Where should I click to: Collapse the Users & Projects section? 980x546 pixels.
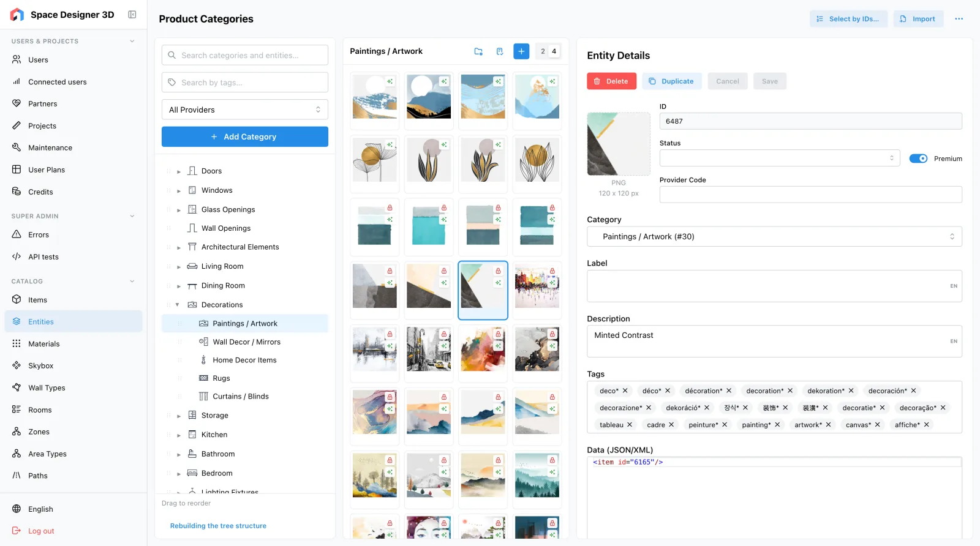[132, 41]
